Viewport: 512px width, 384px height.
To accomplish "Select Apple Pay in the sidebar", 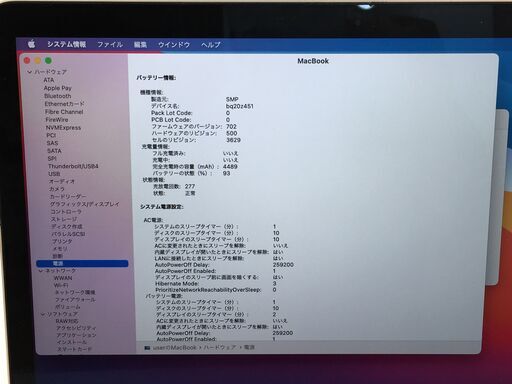I will coord(58,88).
